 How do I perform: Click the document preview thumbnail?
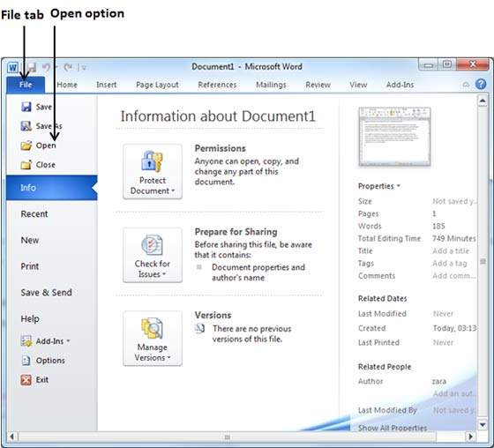click(394, 137)
